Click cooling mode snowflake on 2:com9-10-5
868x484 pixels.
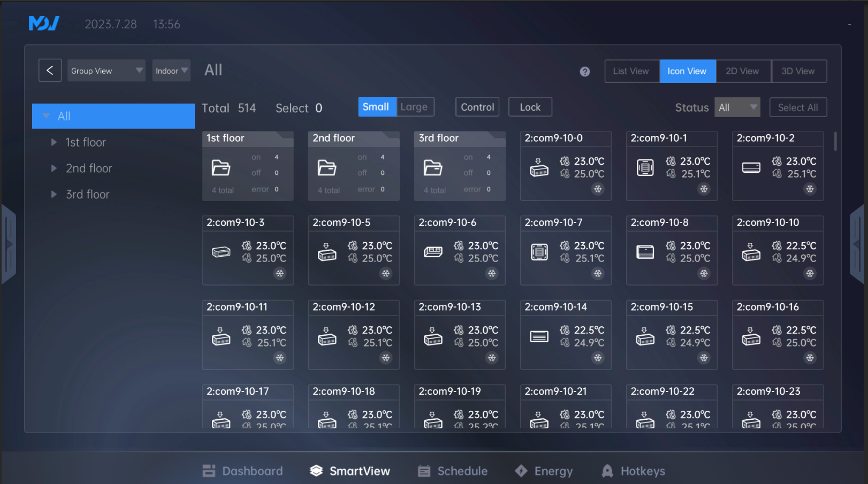coord(385,273)
